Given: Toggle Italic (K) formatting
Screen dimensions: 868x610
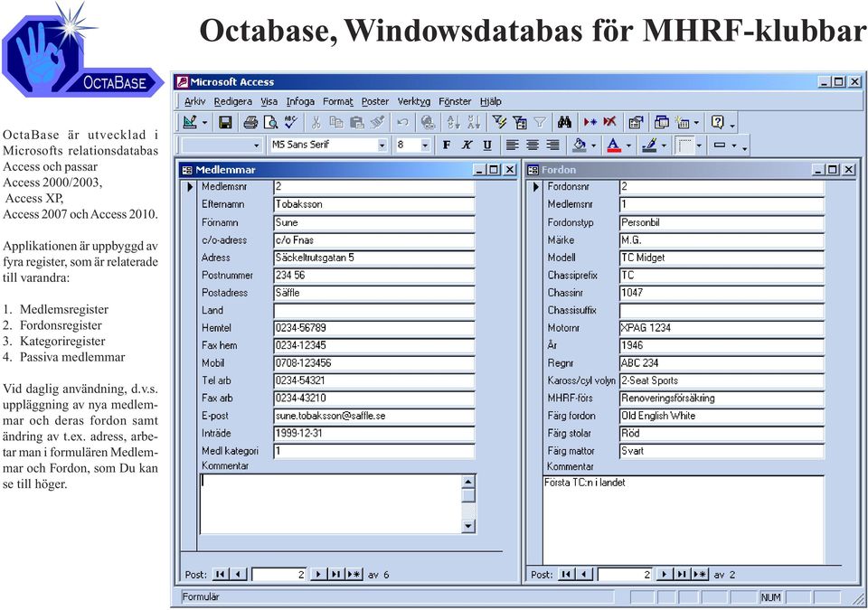Looking at the screenshot, I should 467,145.
